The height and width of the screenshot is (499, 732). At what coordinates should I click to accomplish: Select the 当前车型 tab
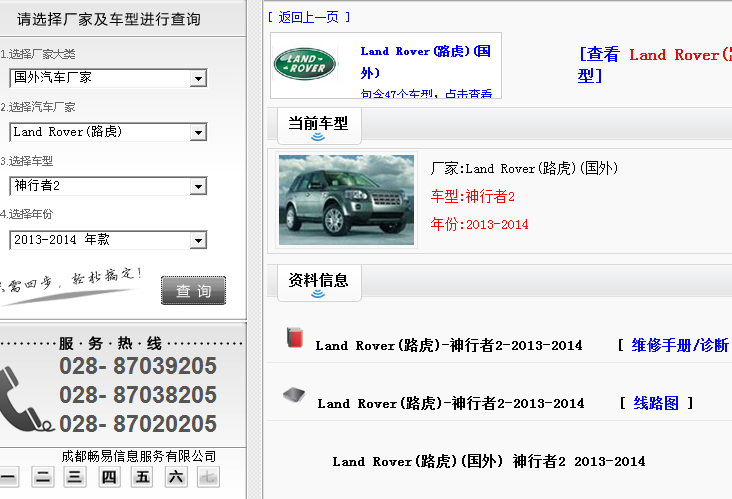[318, 126]
